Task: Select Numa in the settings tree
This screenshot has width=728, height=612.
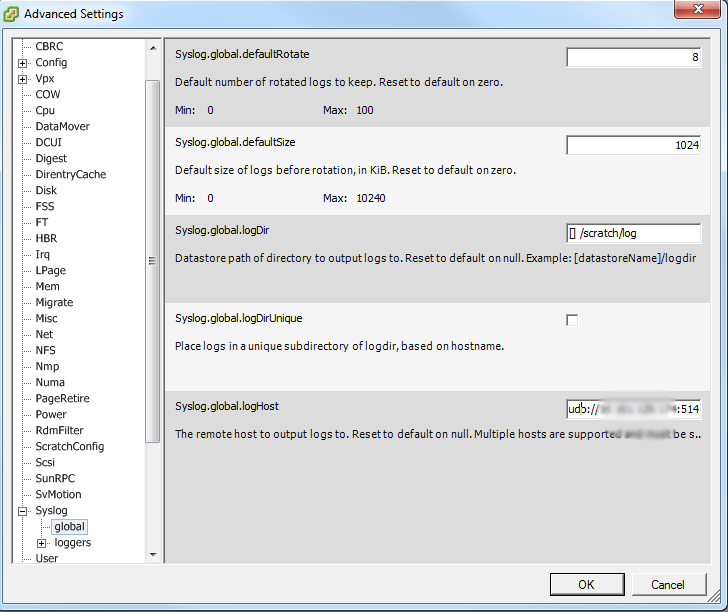Action: click(x=50, y=383)
